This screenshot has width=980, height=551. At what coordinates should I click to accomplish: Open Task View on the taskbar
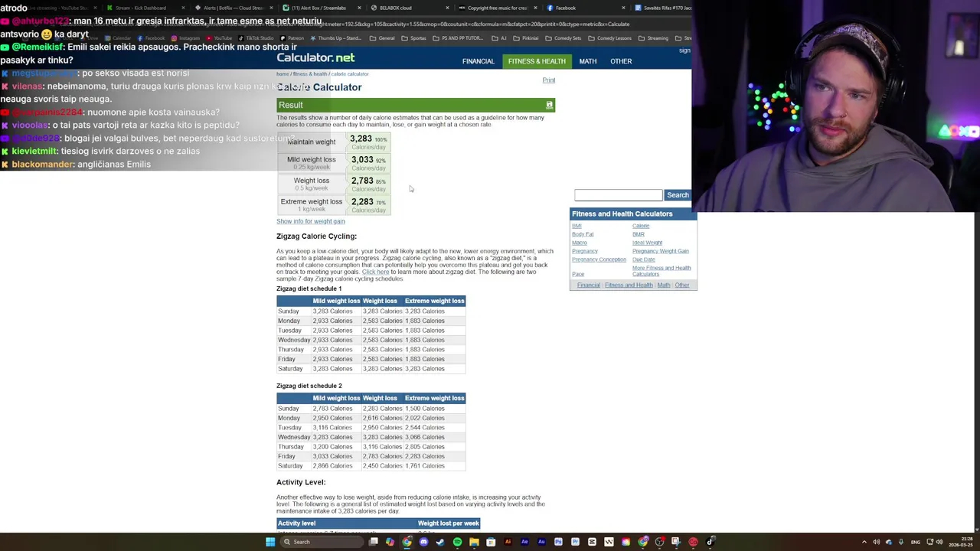pyautogui.click(x=374, y=542)
